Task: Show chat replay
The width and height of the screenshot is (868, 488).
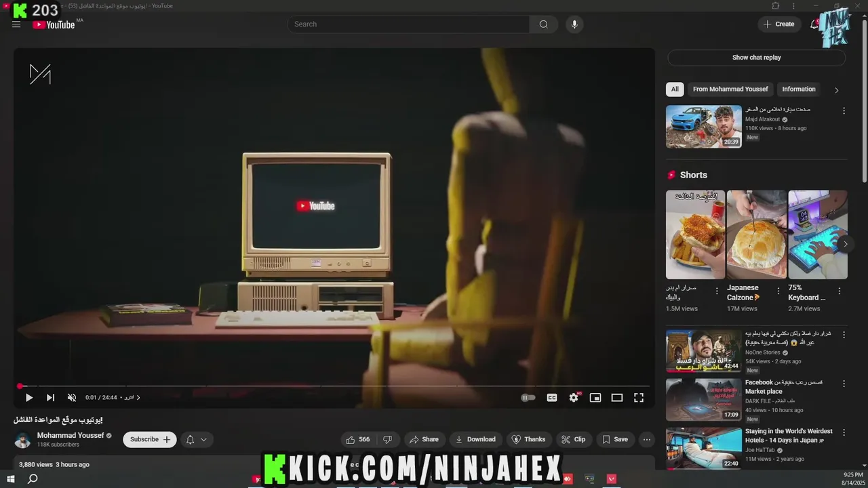Action: (757, 58)
